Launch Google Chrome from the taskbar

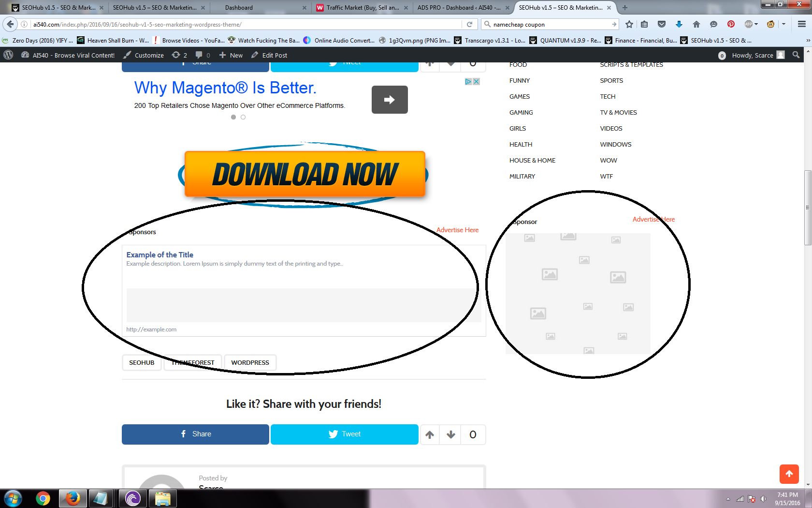pos(43,498)
